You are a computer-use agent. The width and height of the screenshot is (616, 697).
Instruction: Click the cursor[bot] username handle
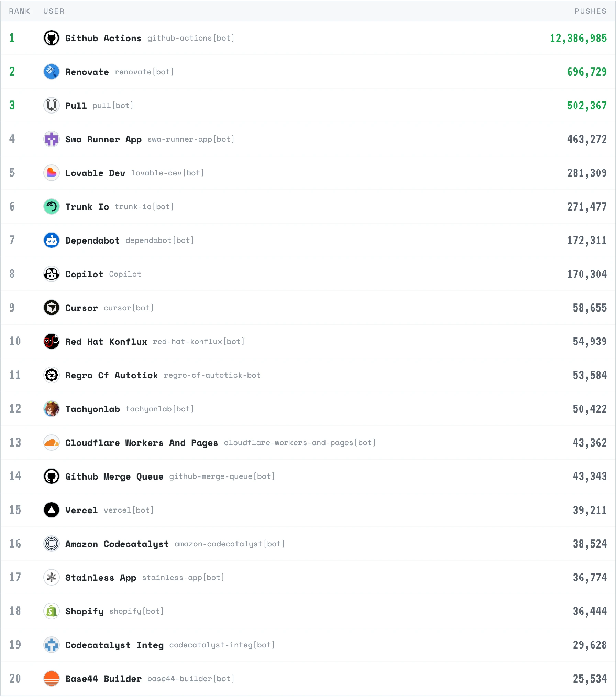click(129, 308)
